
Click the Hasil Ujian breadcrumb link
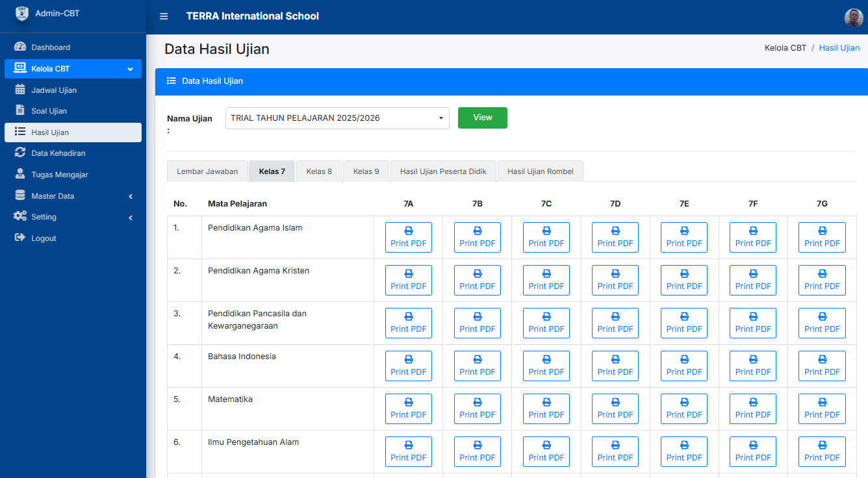839,48
